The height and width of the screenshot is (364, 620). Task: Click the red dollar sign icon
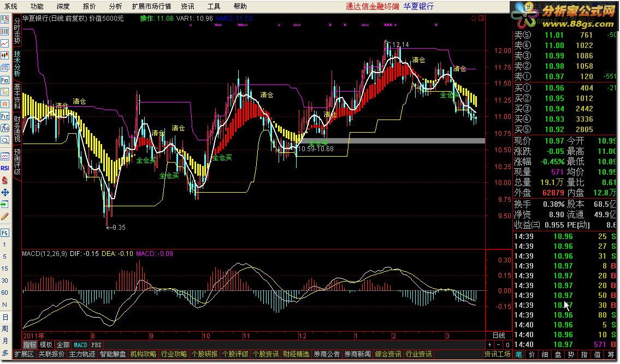point(5,180)
